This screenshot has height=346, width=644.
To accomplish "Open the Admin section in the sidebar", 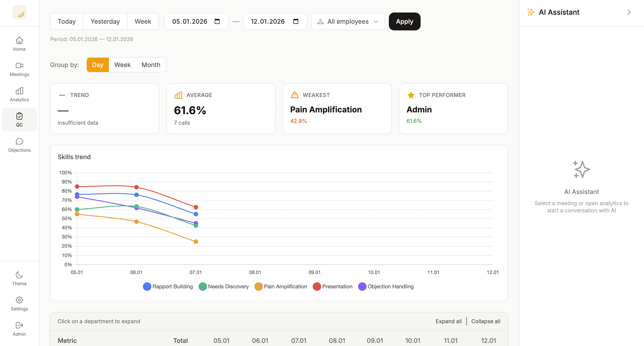I will tap(19, 329).
